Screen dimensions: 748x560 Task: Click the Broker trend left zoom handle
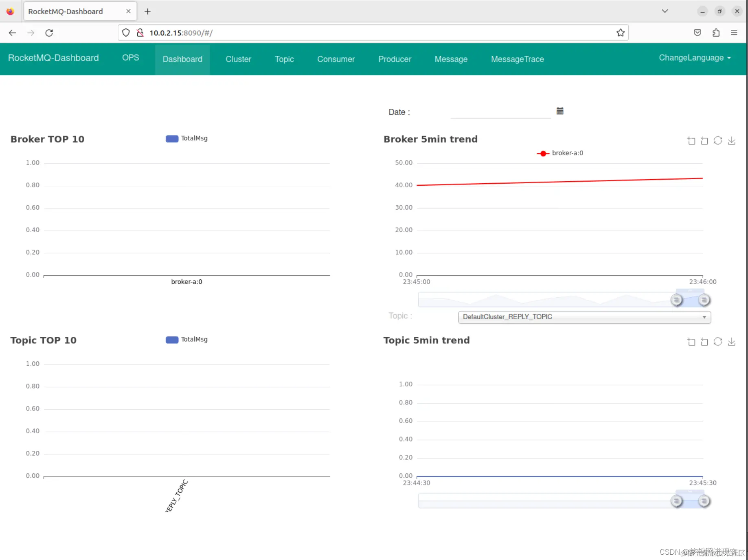tap(676, 300)
